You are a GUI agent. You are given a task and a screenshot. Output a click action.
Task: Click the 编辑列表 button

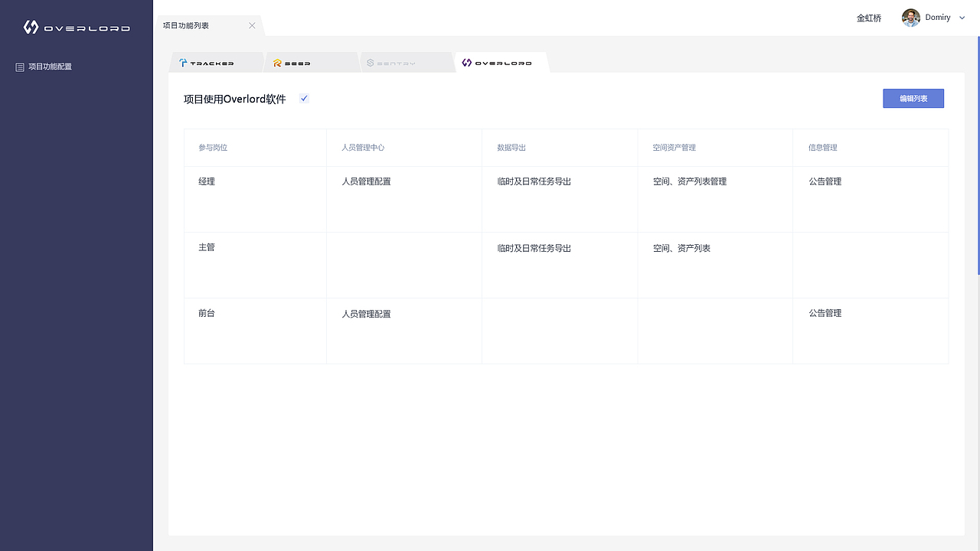(913, 98)
